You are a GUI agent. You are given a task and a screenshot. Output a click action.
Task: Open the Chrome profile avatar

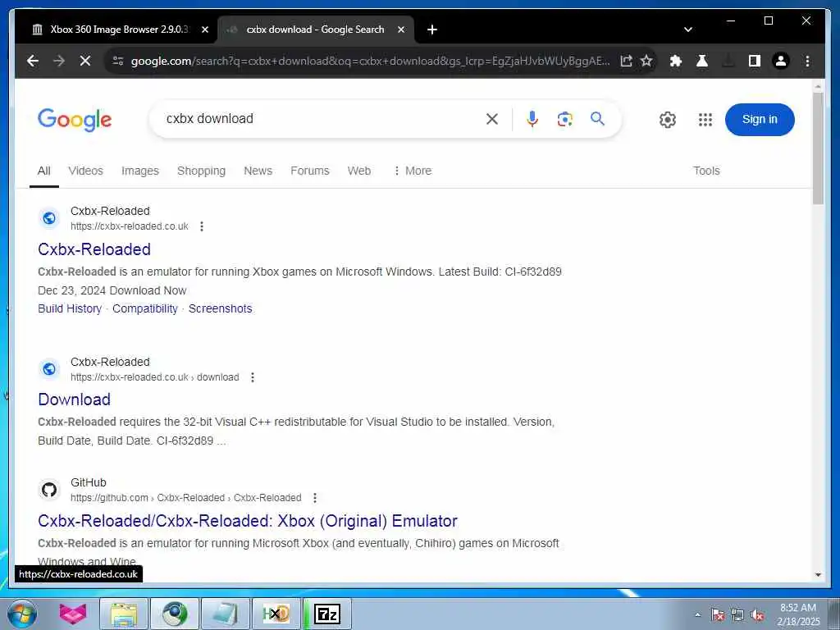pyautogui.click(x=781, y=61)
